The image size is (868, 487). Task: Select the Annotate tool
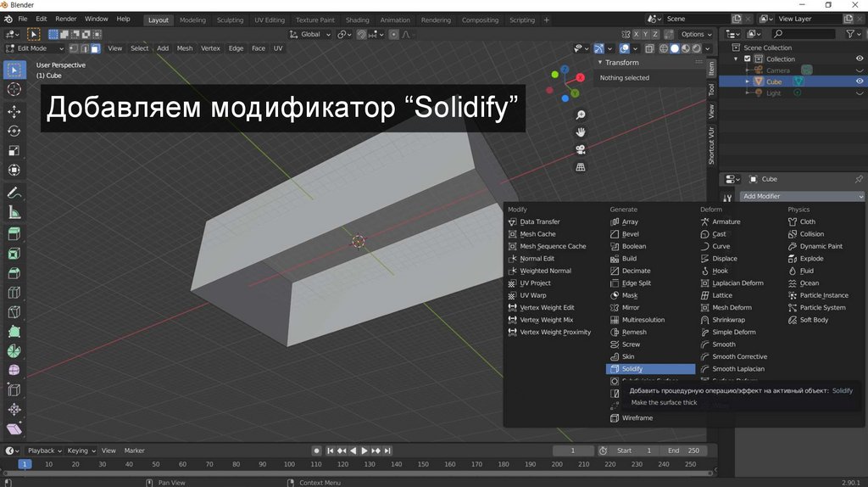[x=14, y=193]
